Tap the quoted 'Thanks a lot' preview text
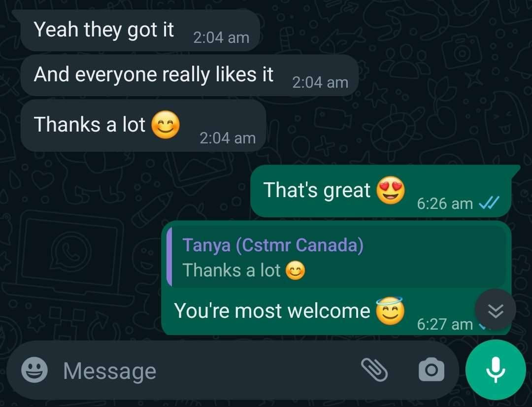532x407 pixels. [x=232, y=271]
